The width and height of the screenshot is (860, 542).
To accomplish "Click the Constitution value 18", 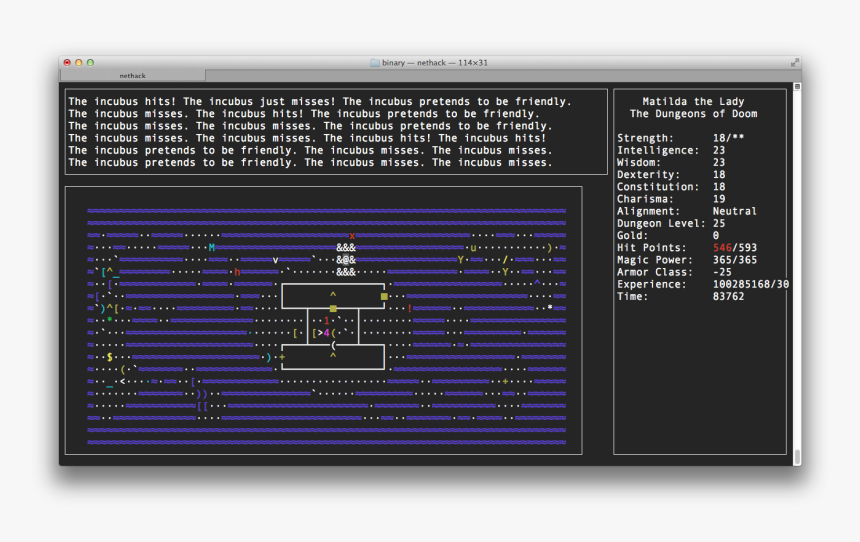I will pos(719,187).
